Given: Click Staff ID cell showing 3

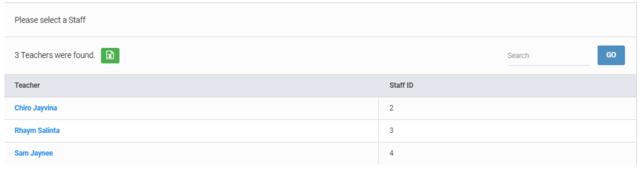Looking at the screenshot, I should tap(391, 131).
